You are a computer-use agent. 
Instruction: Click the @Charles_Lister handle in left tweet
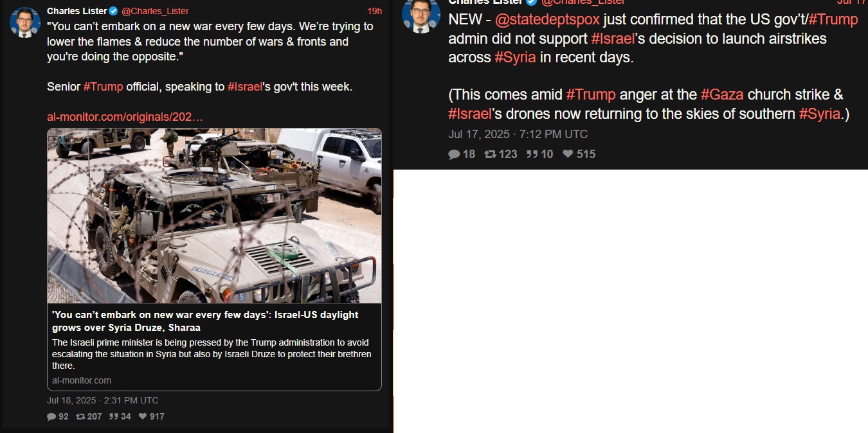[155, 11]
